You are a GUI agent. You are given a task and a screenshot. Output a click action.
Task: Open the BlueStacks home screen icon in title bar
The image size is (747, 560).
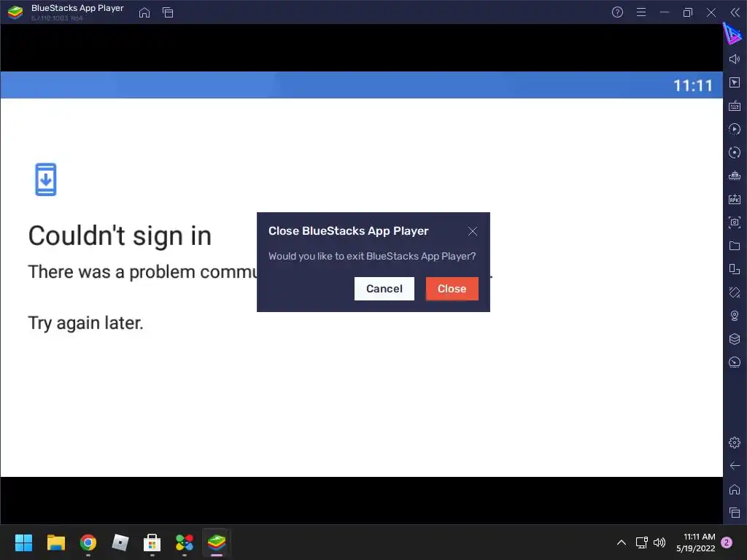[144, 12]
